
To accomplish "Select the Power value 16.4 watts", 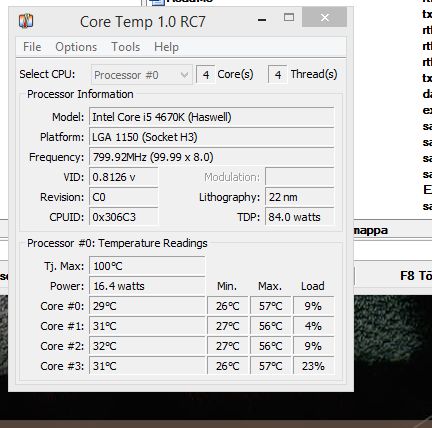I will click(x=147, y=286).
